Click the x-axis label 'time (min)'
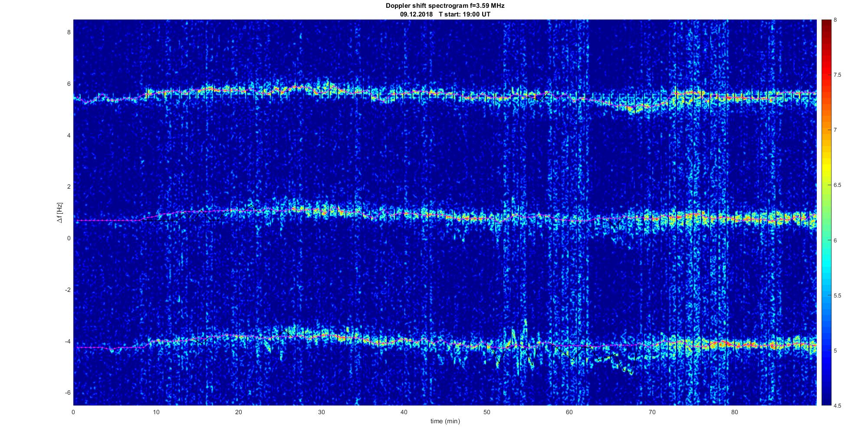Image resolution: width=868 pixels, height=435 pixels. pyautogui.click(x=445, y=421)
